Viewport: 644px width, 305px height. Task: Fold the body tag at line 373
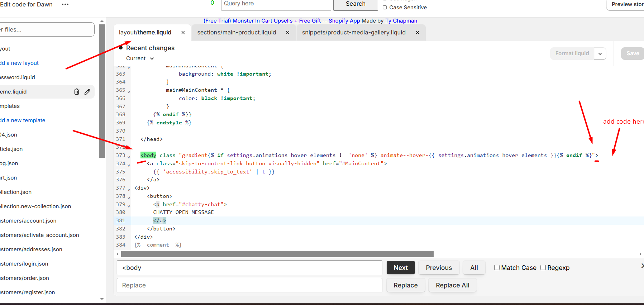point(129,157)
